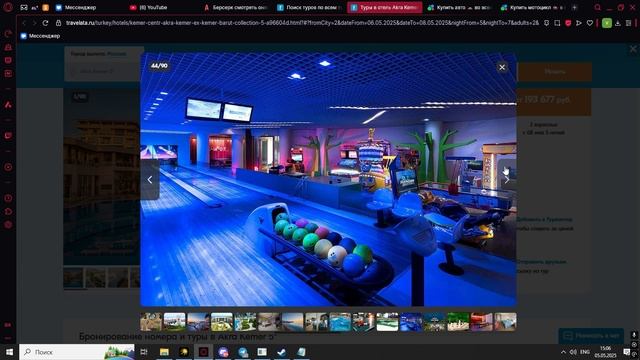Open the taskbar clock and date
The image size is (640, 360).
605,352
